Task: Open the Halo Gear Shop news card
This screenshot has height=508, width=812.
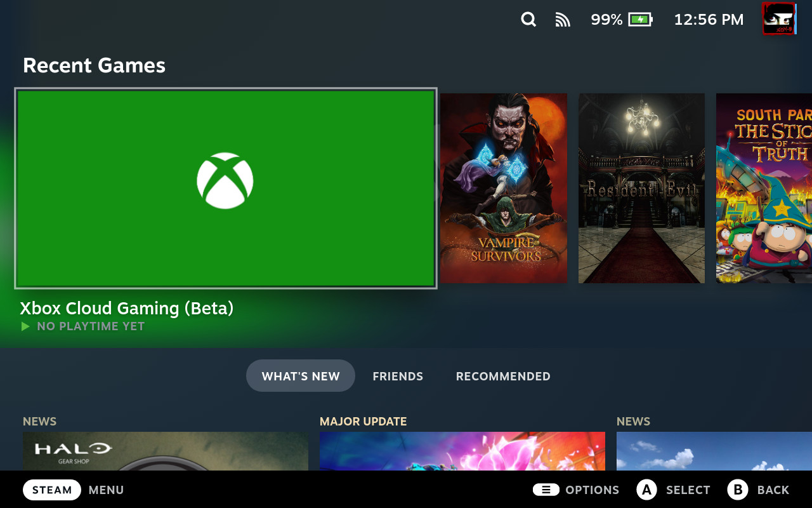Action: [x=166, y=451]
